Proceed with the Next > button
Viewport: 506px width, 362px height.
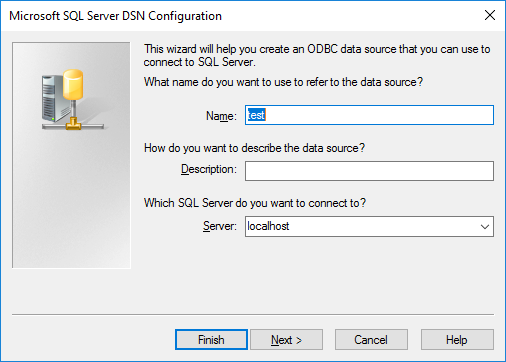coord(286,340)
